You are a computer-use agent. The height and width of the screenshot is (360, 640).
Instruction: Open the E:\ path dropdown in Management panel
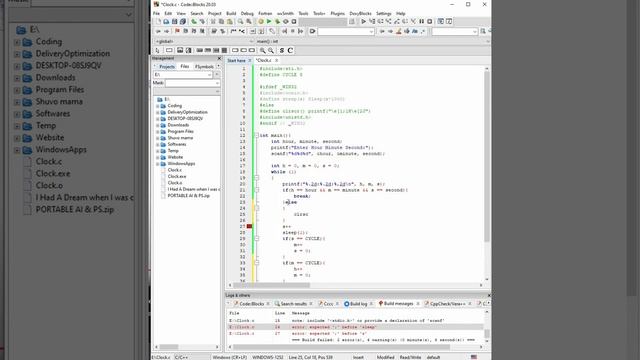(209, 75)
